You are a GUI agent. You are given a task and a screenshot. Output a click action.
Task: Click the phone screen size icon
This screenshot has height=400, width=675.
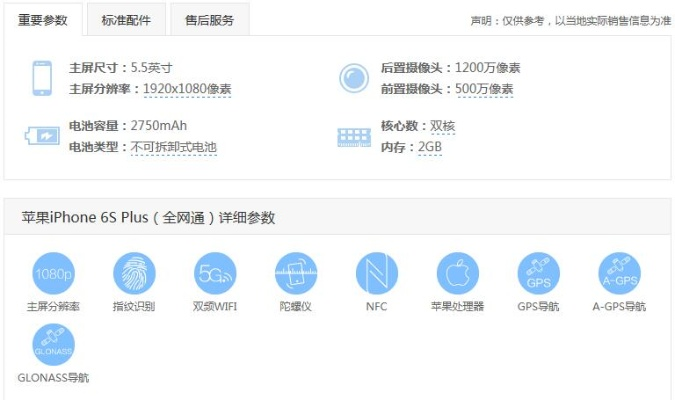[x=42, y=78]
